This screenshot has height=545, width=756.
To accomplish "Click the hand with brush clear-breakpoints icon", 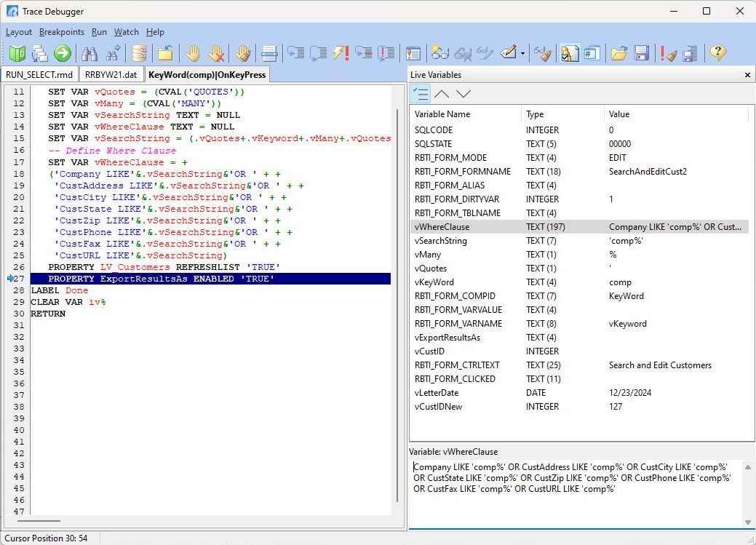I will (242, 53).
